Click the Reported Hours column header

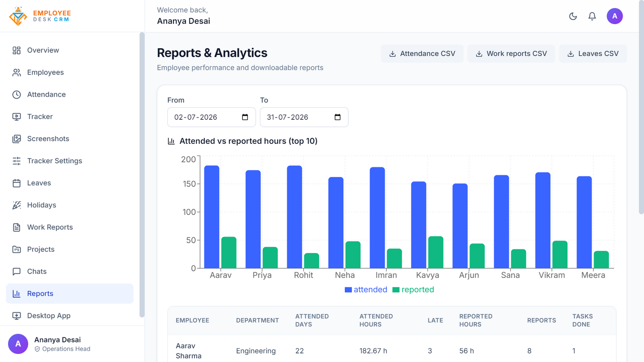click(476, 320)
